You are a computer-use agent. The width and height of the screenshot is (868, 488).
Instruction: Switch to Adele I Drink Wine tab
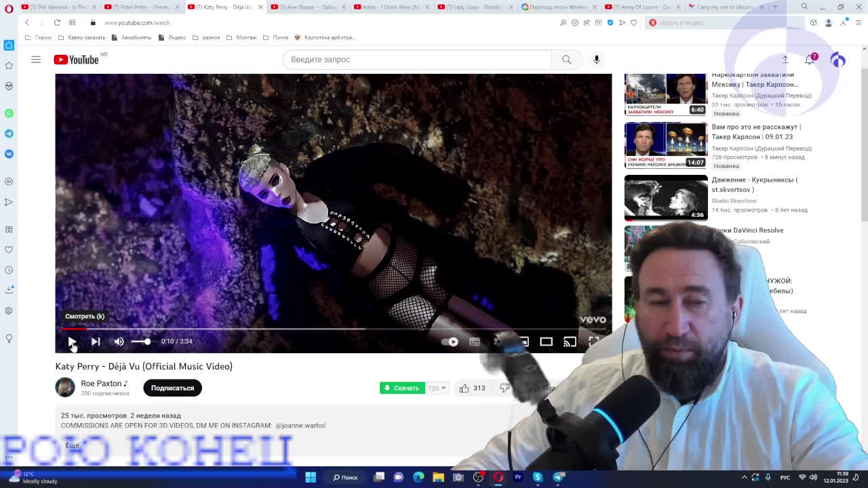coord(391,7)
